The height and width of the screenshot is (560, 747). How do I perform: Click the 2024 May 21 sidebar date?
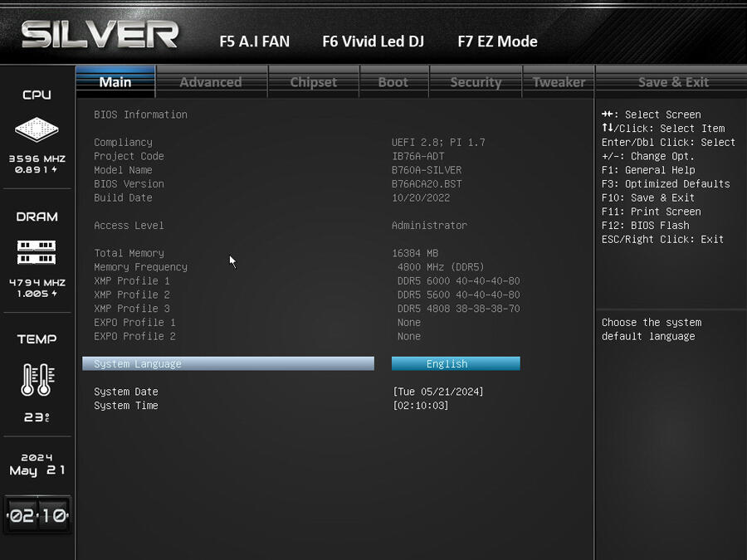click(x=37, y=465)
